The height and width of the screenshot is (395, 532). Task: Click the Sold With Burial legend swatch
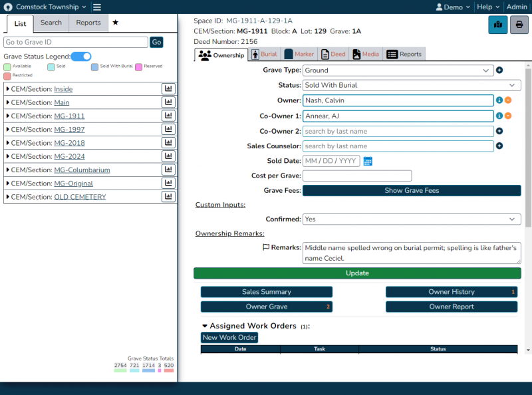click(x=94, y=67)
